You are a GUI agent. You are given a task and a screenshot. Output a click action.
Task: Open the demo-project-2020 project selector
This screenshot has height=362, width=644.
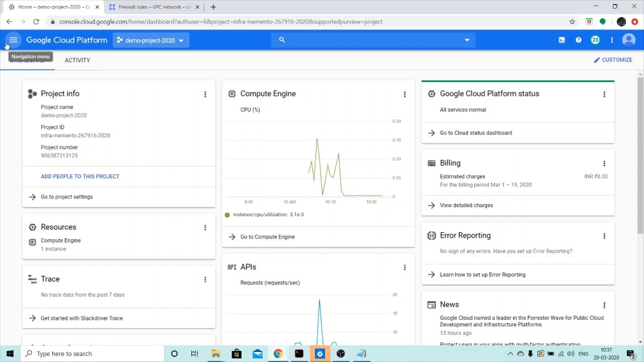pos(151,40)
